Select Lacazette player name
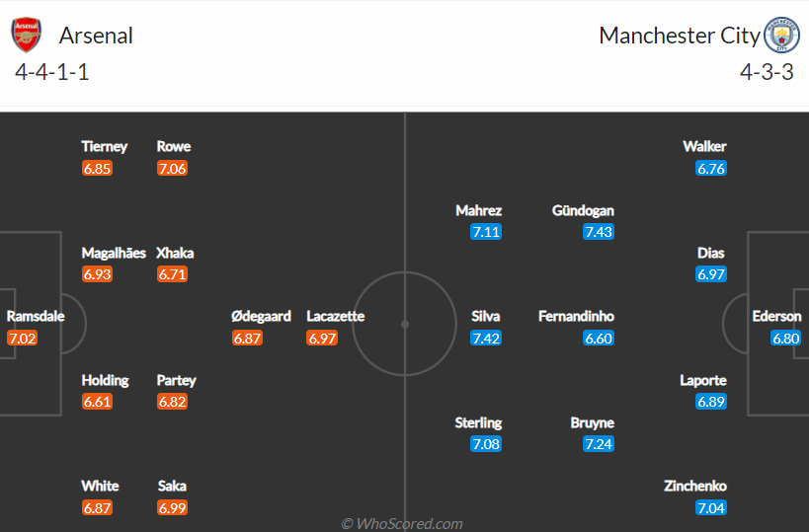This screenshot has height=532, width=809. 336,316
